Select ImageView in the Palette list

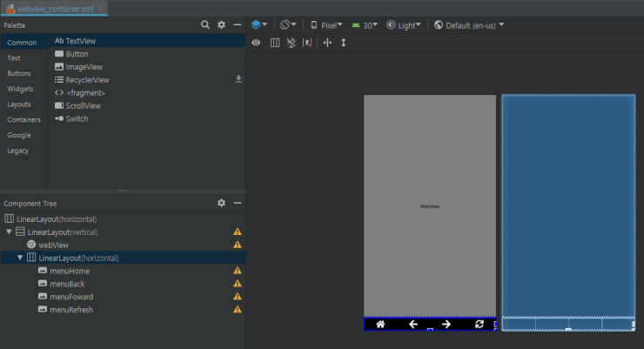(84, 66)
